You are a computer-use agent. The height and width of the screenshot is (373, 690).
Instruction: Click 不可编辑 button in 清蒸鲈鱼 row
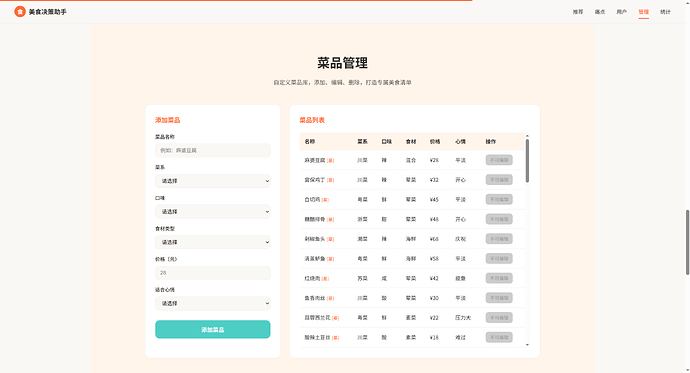click(x=499, y=259)
